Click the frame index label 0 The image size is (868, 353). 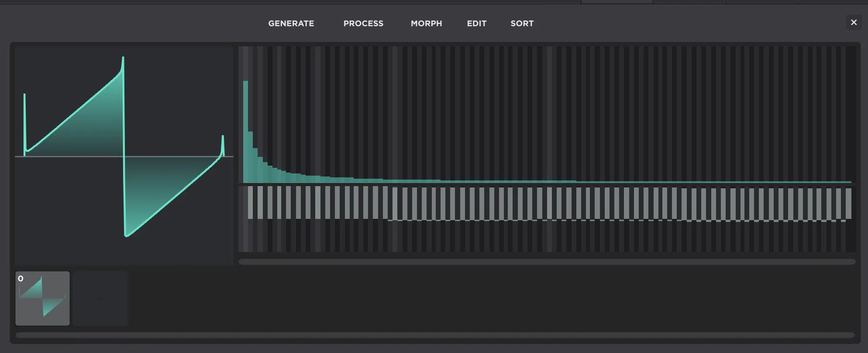pyautogui.click(x=21, y=279)
